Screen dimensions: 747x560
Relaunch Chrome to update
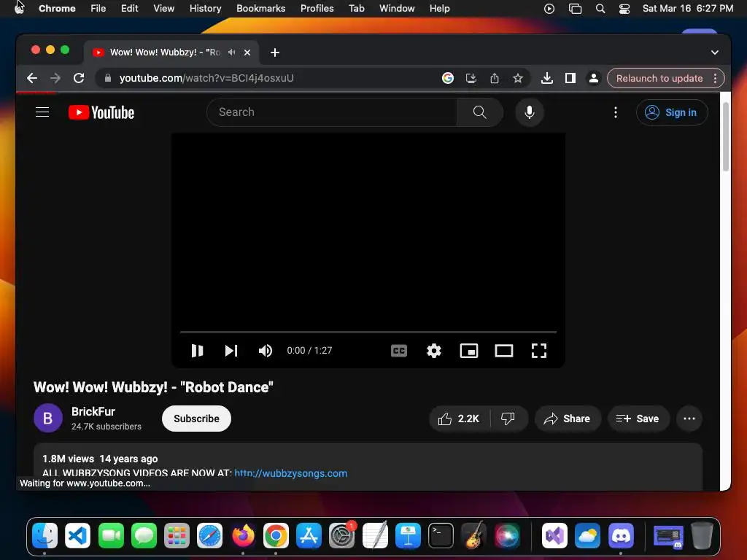tap(659, 78)
